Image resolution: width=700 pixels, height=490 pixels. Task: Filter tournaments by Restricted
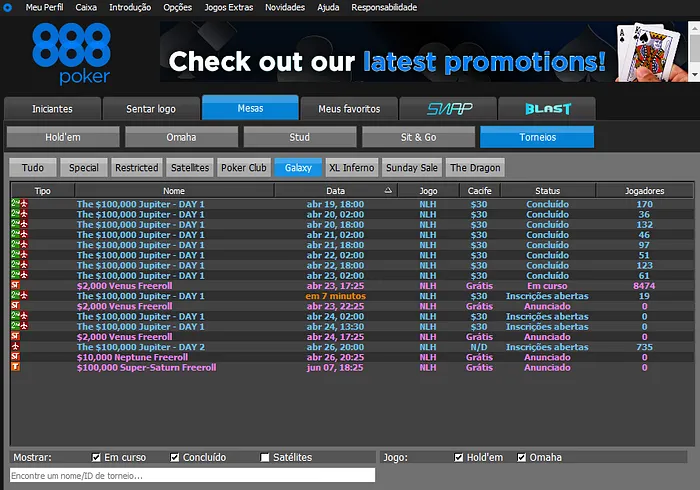point(137,167)
